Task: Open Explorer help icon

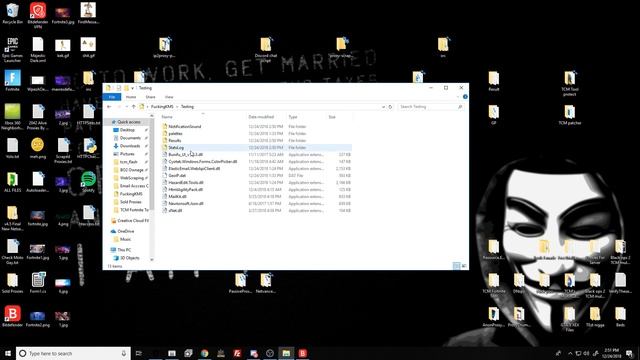Action: [465, 97]
